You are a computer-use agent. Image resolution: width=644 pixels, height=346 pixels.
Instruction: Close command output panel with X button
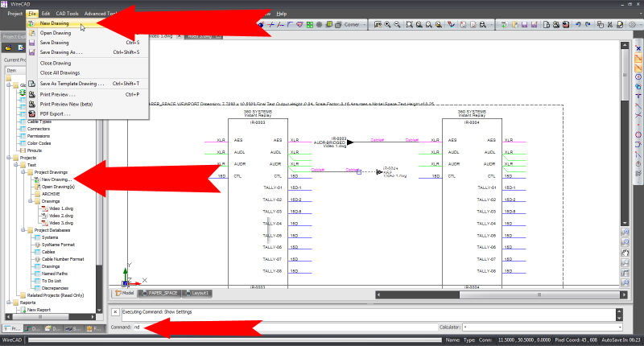click(x=115, y=312)
